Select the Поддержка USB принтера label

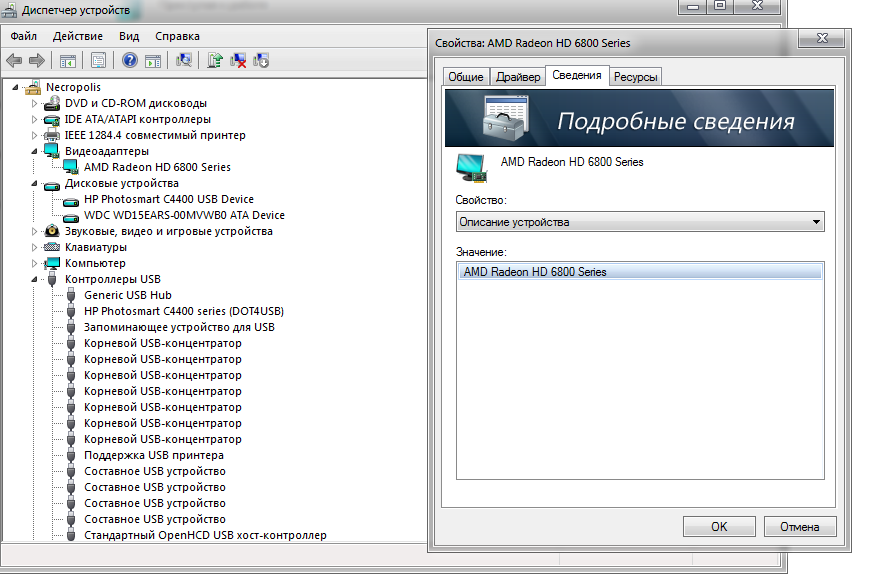(x=154, y=455)
